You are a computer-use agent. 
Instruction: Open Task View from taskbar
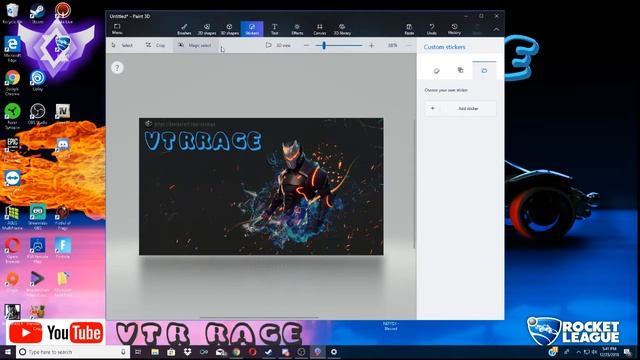pyautogui.click(x=138, y=352)
